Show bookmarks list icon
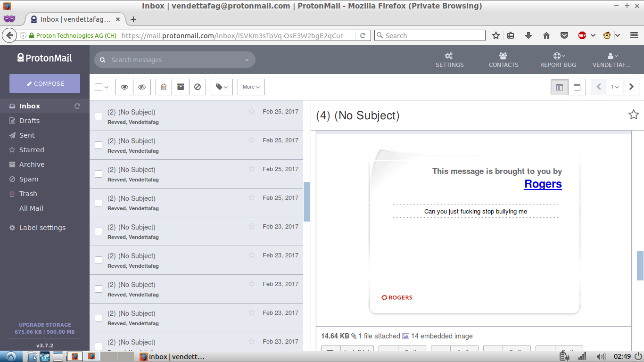Image resolution: width=644 pixels, height=362 pixels. (x=511, y=35)
